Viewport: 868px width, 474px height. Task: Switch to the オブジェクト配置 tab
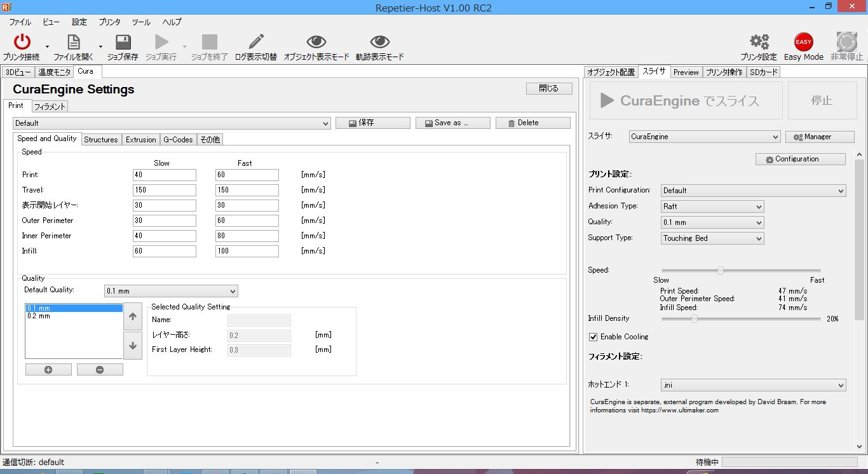click(611, 72)
